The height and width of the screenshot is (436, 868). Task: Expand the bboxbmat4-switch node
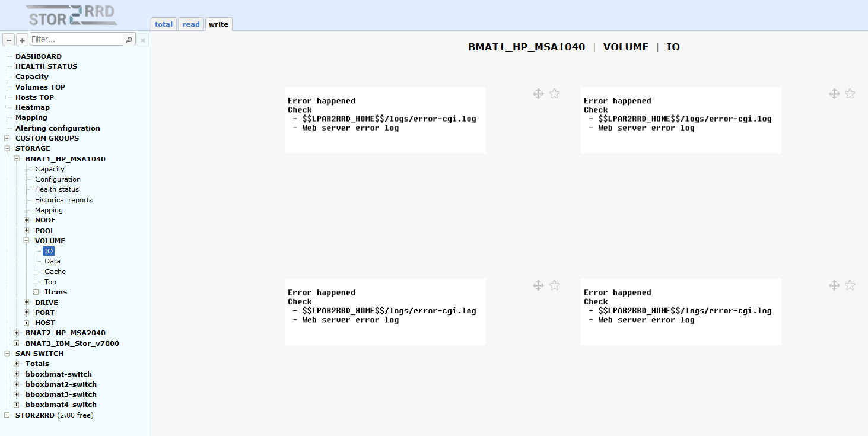pyautogui.click(x=17, y=405)
